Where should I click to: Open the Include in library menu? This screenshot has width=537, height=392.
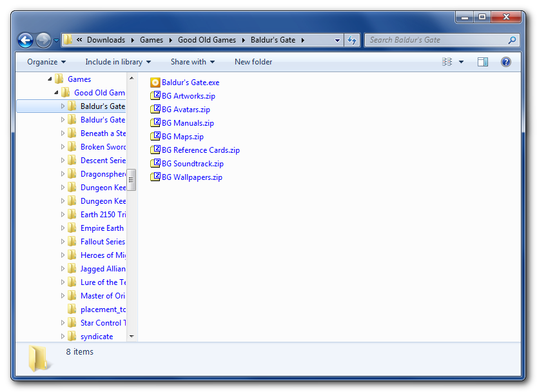click(x=118, y=62)
